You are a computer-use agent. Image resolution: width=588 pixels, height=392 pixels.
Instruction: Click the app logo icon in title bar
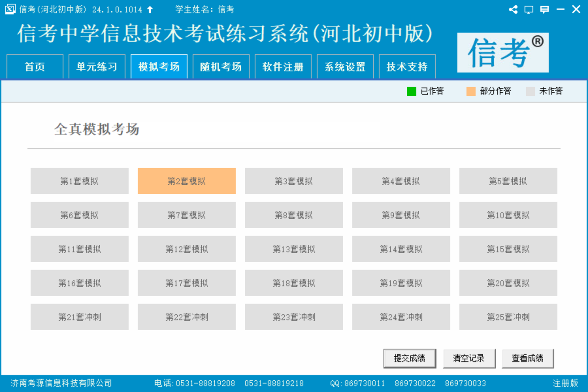coord(10,9)
